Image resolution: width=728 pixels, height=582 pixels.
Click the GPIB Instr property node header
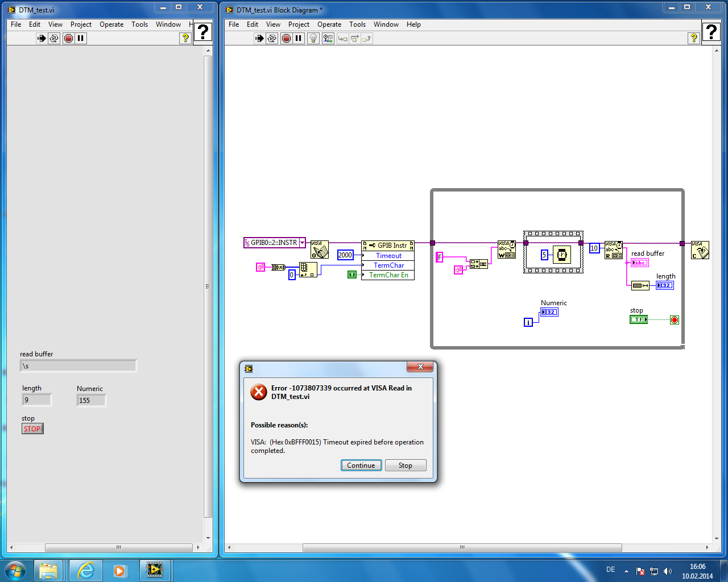(x=388, y=246)
